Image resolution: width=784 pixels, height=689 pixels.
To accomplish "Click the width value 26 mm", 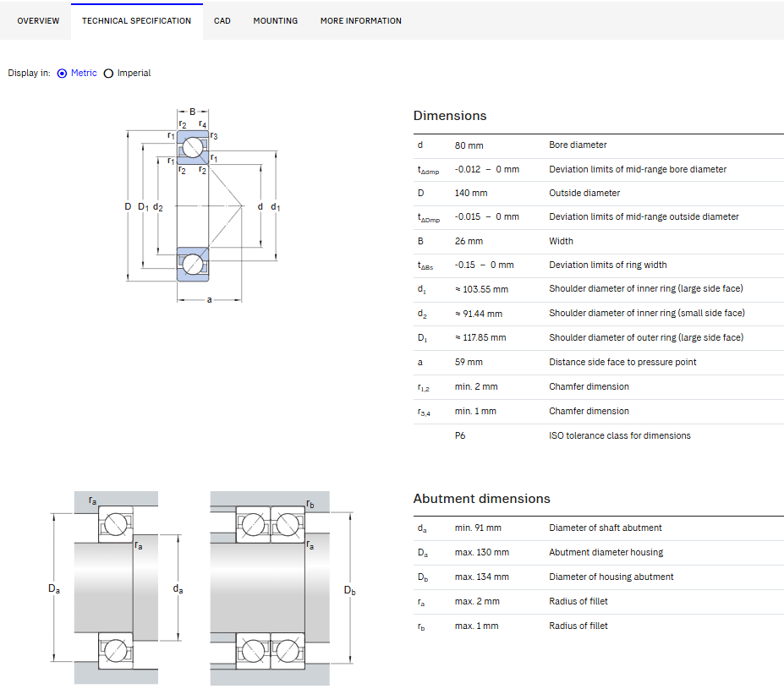I will (x=469, y=241).
